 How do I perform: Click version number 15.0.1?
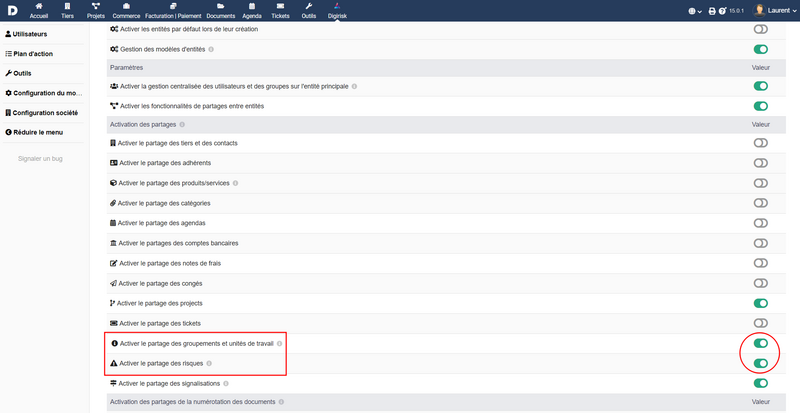736,11
